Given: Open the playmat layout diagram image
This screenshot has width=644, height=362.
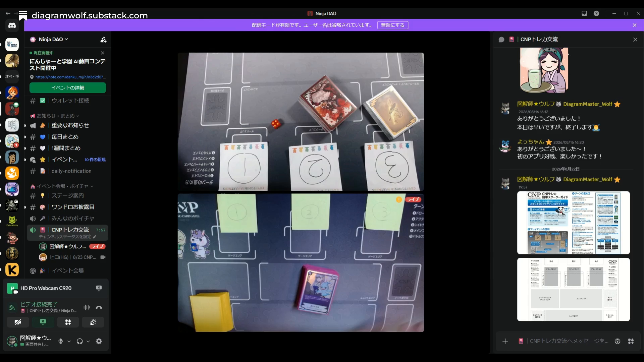Looking at the screenshot, I should coord(574,290).
